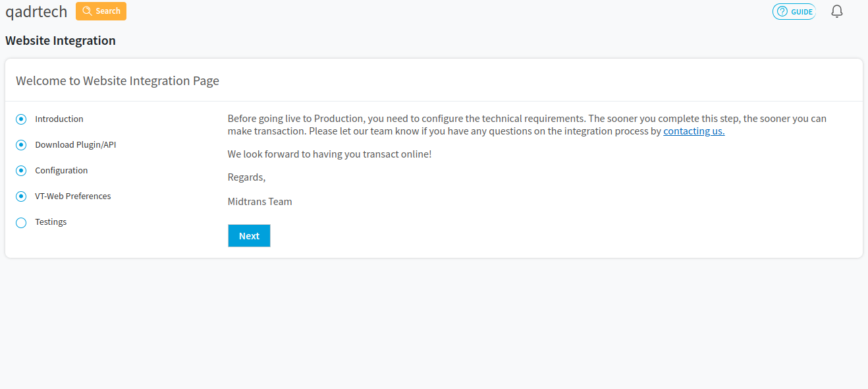Open the VT-Web Preferences step label

click(72, 196)
